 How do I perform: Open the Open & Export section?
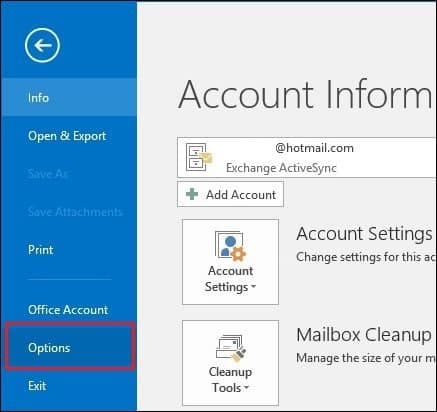[68, 136]
